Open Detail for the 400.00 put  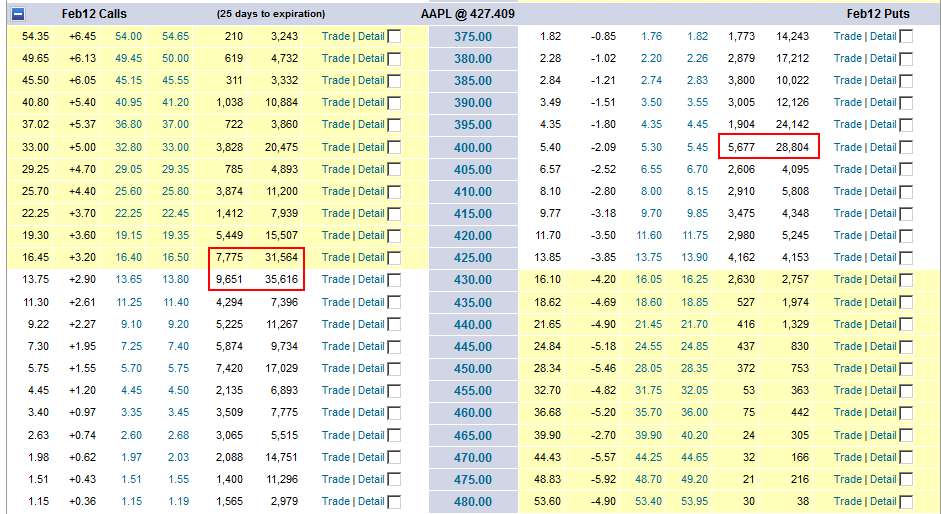(x=883, y=147)
